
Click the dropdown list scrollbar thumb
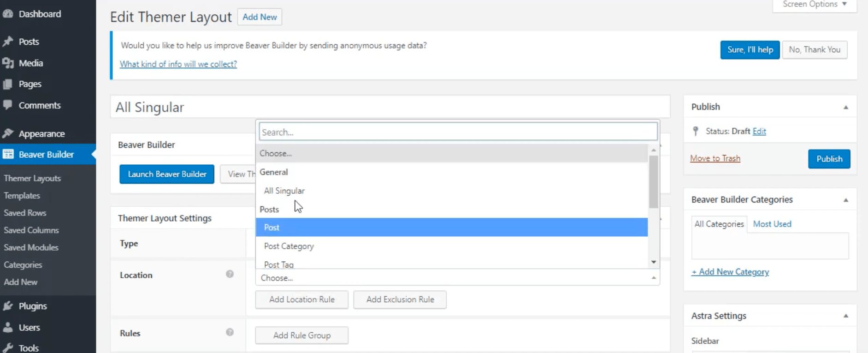(654, 182)
